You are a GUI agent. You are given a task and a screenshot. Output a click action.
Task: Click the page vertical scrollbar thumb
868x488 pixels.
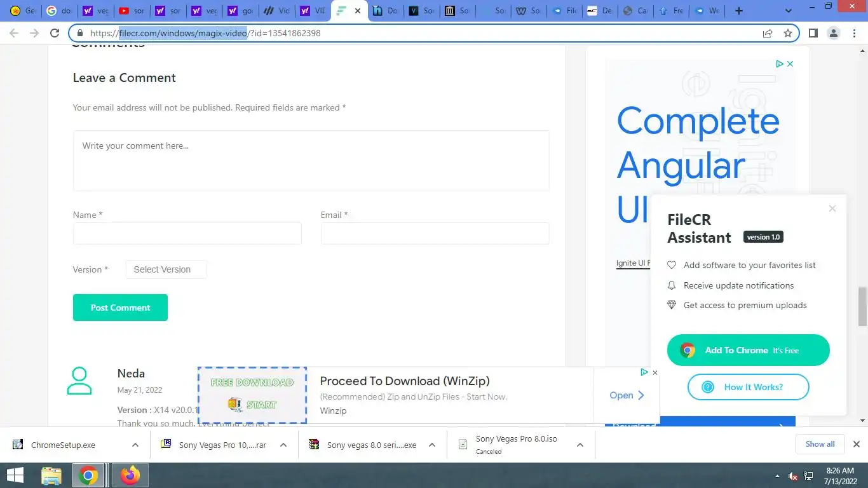pos(862,305)
